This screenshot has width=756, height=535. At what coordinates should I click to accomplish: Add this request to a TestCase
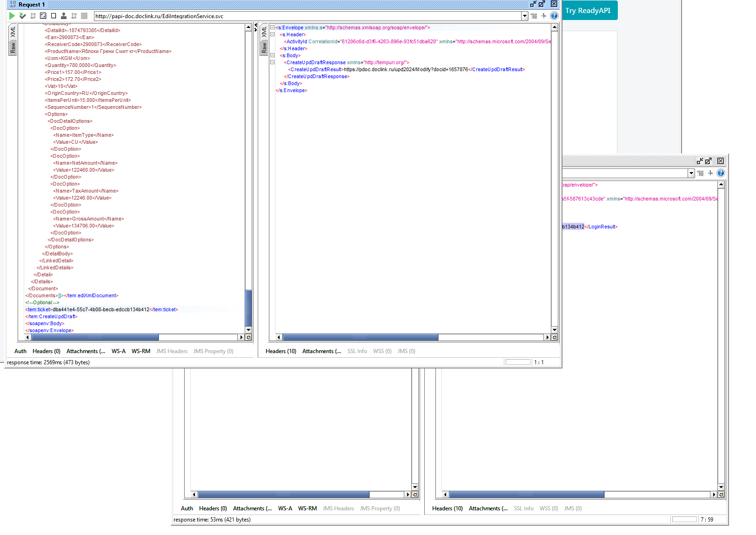22,16
